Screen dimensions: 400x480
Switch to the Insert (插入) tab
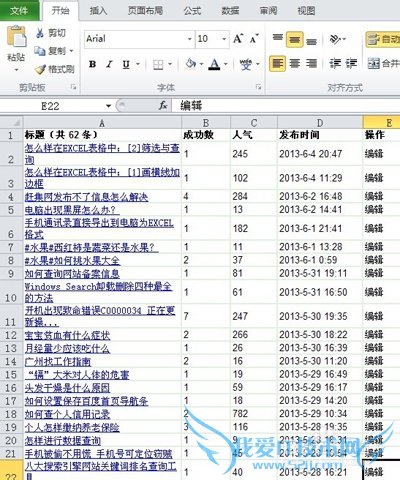pyautogui.click(x=98, y=11)
